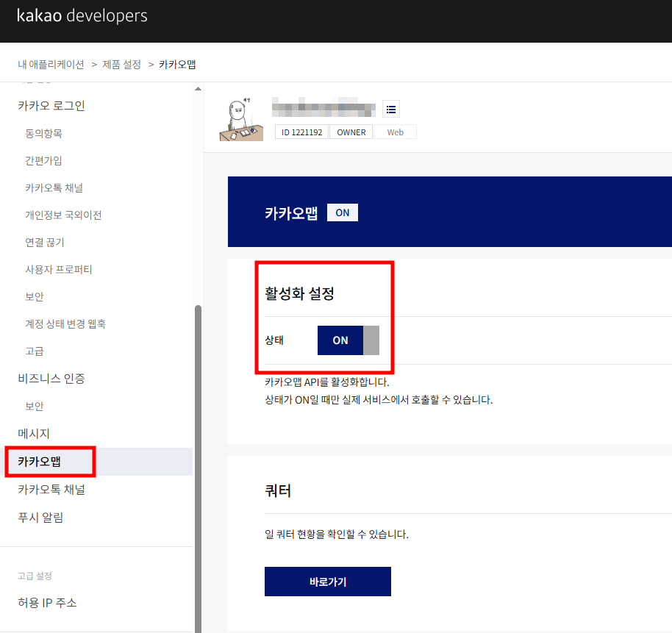Select 카카오 로그인 in sidebar

tap(51, 106)
